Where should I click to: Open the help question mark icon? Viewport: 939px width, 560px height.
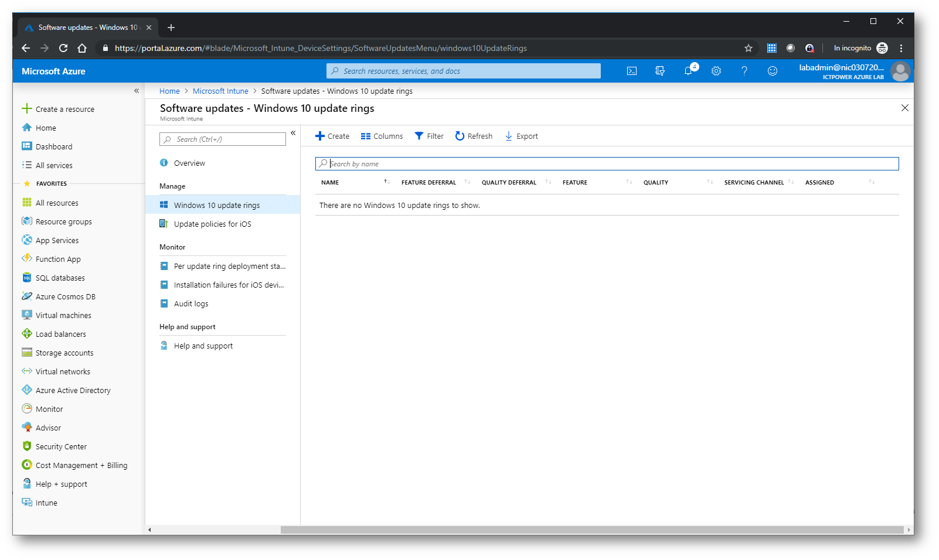pos(744,71)
